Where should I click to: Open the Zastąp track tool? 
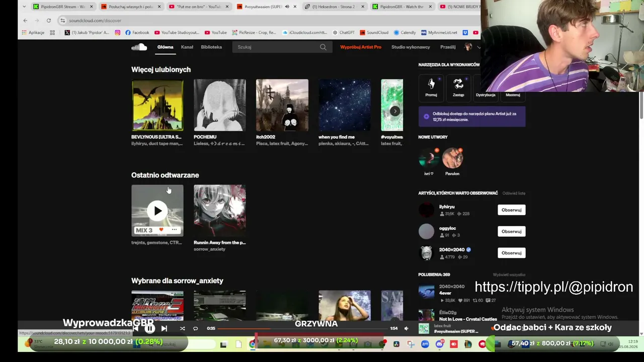pyautogui.click(x=458, y=87)
